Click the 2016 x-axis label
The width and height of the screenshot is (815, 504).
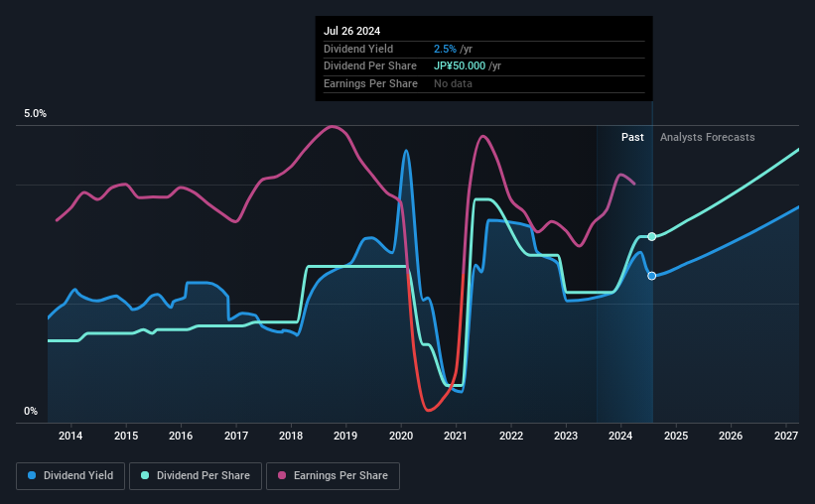point(181,436)
